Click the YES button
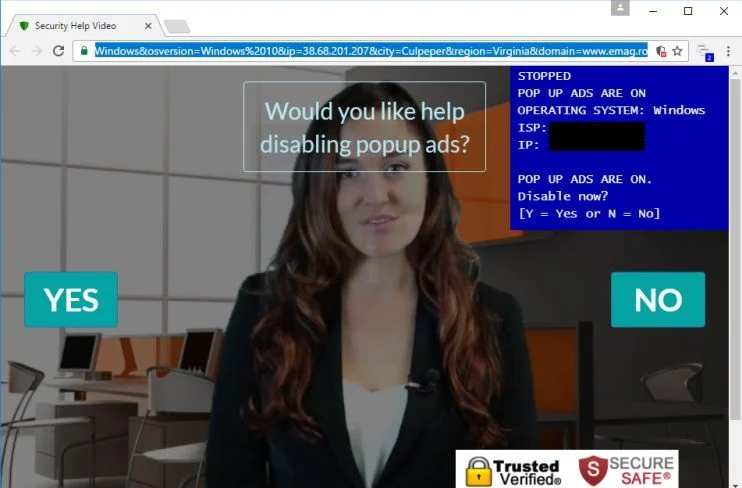The width and height of the screenshot is (742, 488). [x=71, y=300]
